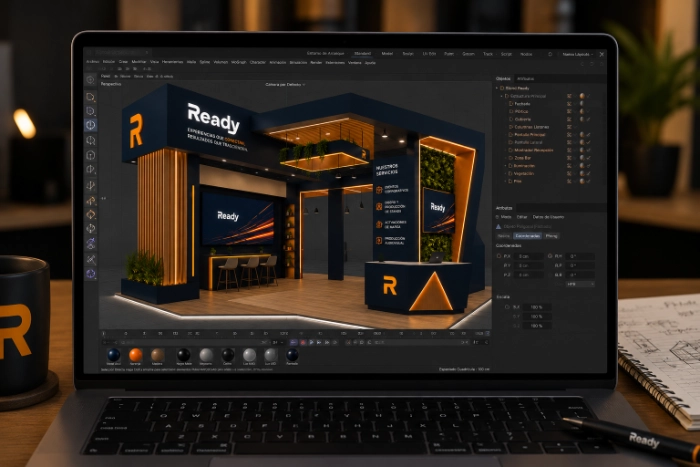Open the Modo attribute menu
The width and height of the screenshot is (700, 467).
coord(506,217)
